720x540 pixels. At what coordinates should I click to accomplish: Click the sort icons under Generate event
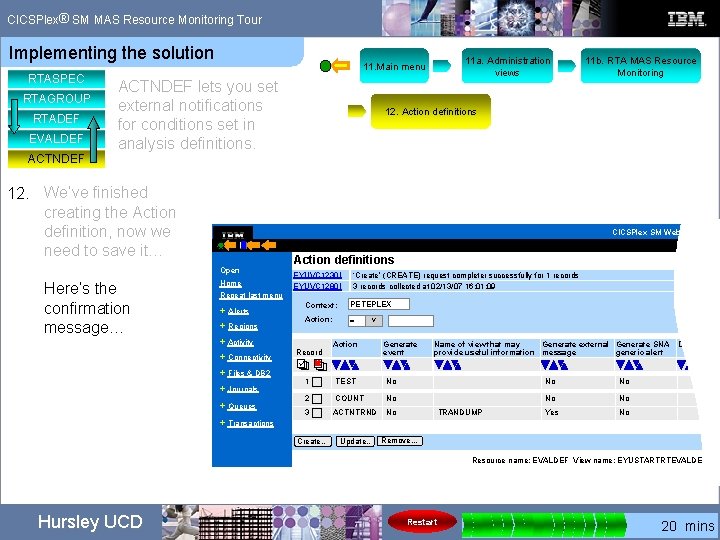tap(396, 365)
